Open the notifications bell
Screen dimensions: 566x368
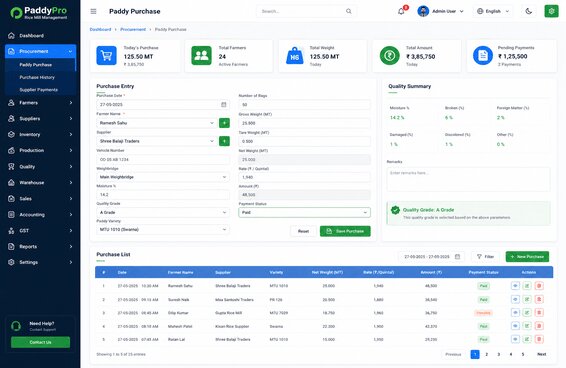pyautogui.click(x=401, y=12)
